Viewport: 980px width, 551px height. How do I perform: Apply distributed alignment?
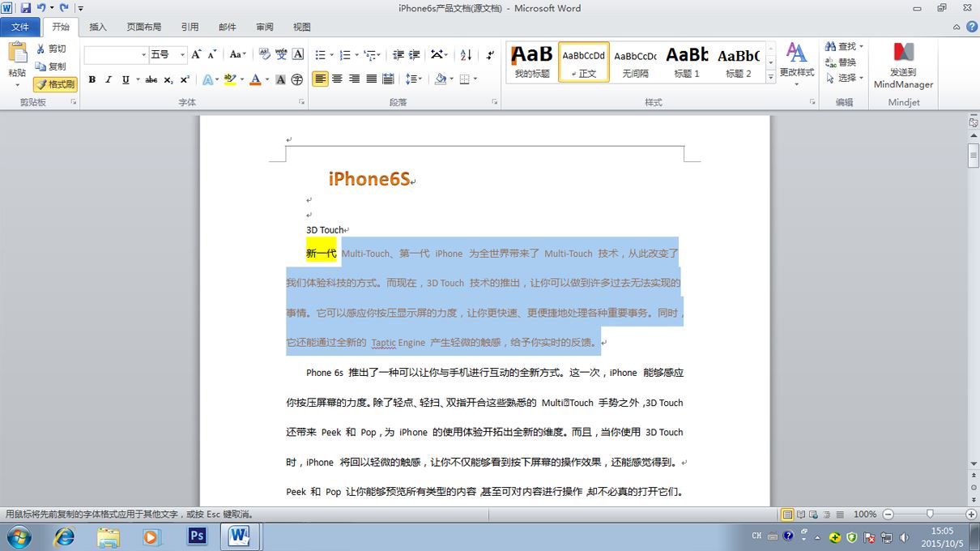coord(388,79)
